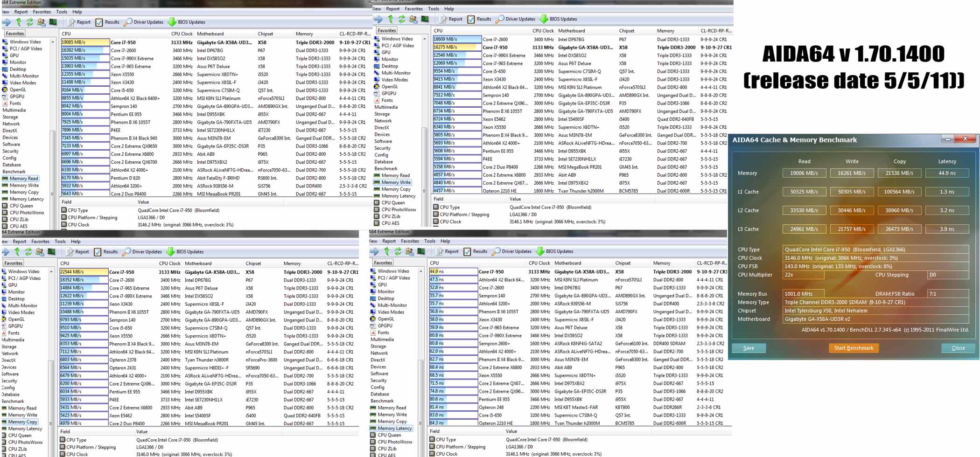Image resolution: width=980 pixels, height=457 pixels.
Task: Click Results toolbar icon in Memory Write window
Action: click(x=471, y=19)
